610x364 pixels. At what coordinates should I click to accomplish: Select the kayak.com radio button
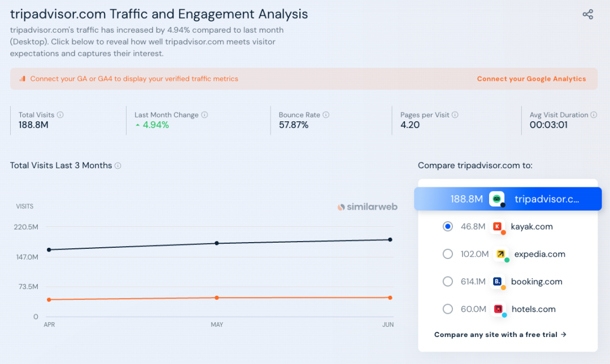[x=448, y=226]
